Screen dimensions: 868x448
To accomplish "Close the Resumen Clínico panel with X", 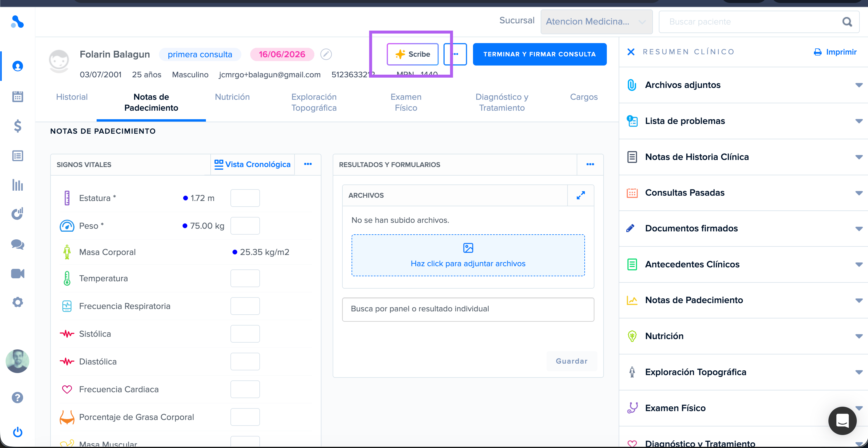I will (x=631, y=52).
